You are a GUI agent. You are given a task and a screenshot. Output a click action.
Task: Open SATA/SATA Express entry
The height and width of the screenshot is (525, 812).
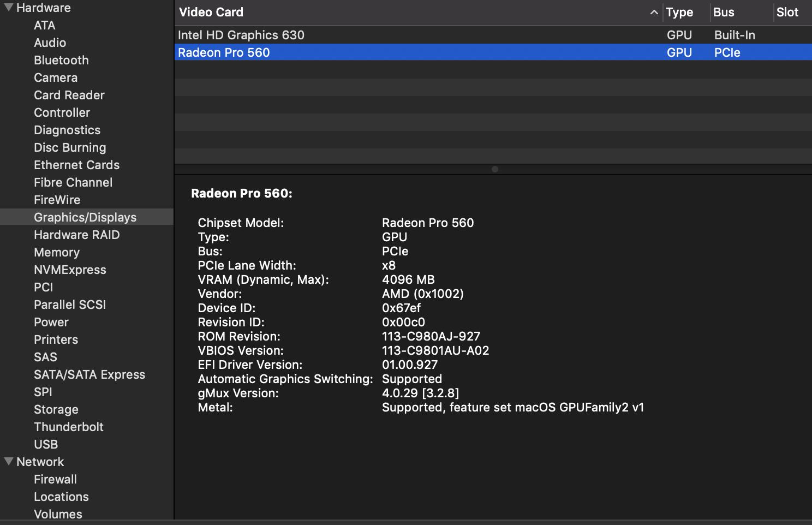coord(89,374)
